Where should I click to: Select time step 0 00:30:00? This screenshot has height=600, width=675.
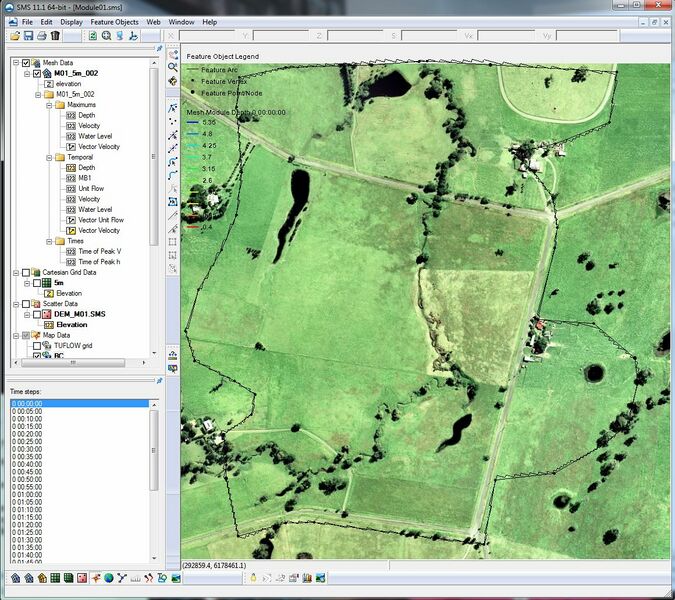28,449
